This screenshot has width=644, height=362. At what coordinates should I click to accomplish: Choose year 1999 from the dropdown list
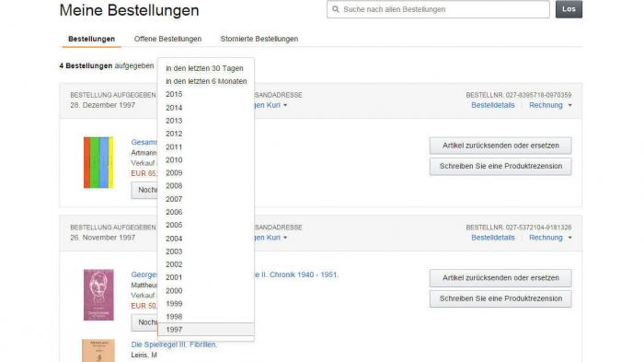point(206,304)
